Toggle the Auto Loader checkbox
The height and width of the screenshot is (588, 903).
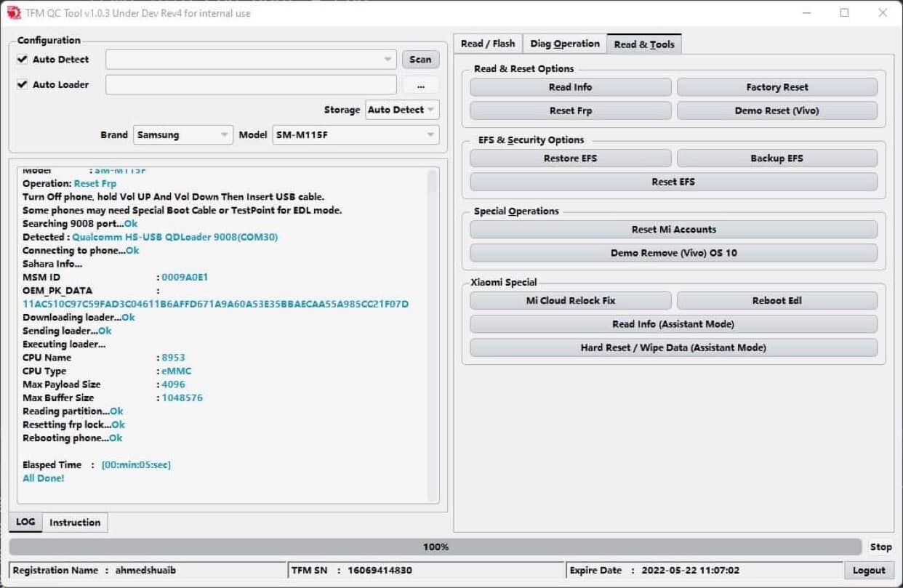[23, 84]
